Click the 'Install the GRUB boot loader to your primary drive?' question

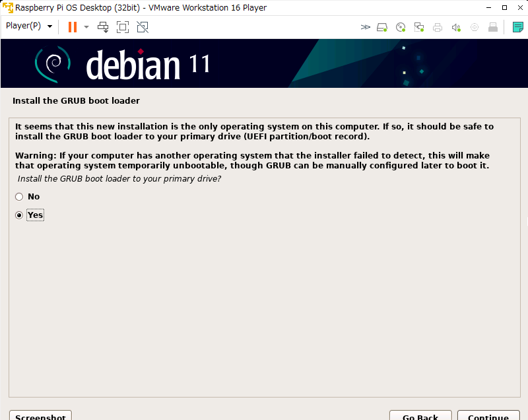tap(119, 179)
